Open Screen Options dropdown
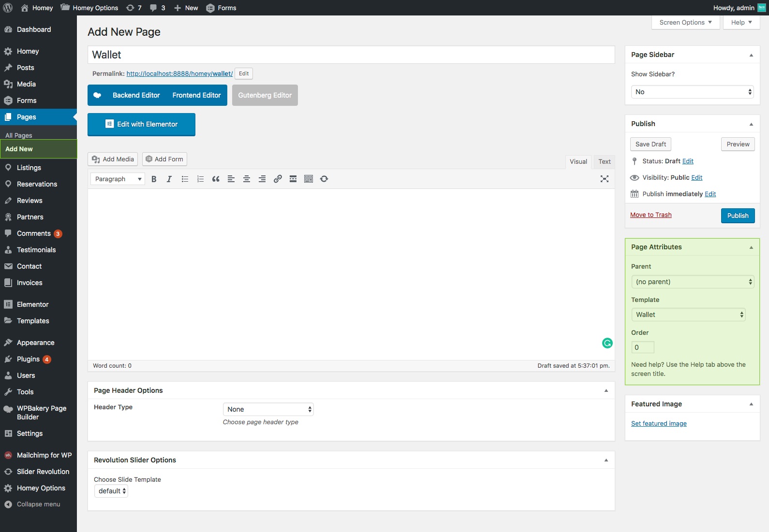 coord(686,22)
